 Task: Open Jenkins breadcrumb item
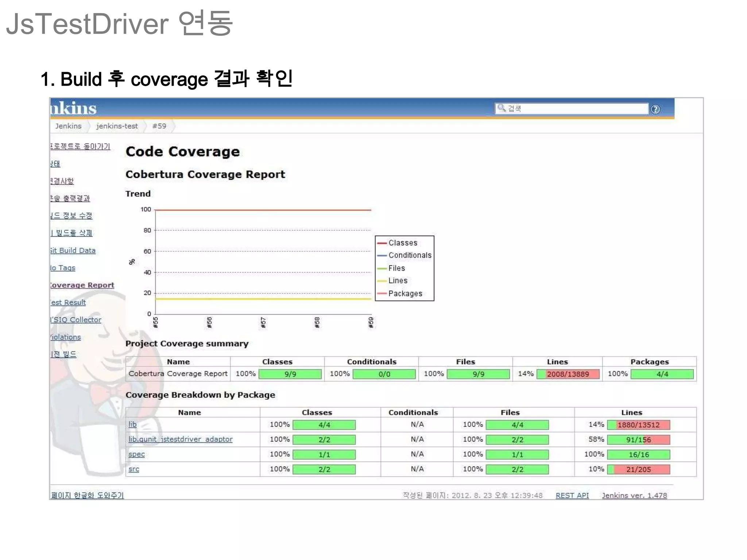(68, 126)
